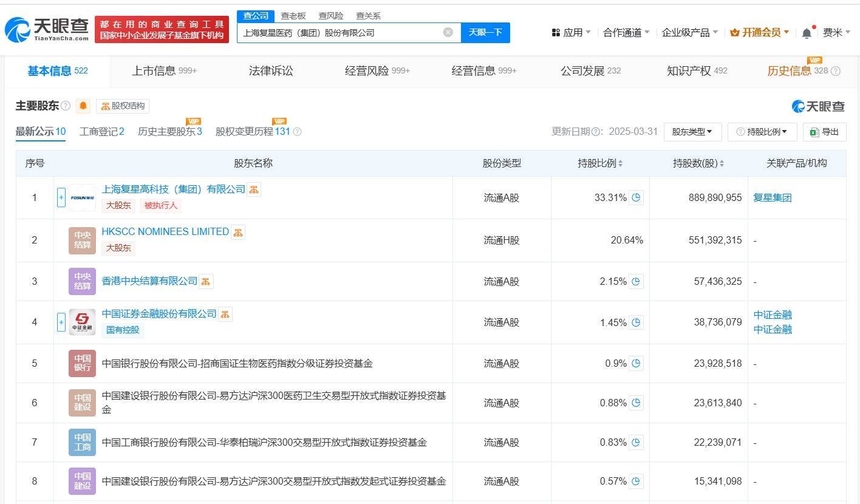
Task: Open 上海复星高科技（集团）有限公司 link
Action: pos(174,189)
